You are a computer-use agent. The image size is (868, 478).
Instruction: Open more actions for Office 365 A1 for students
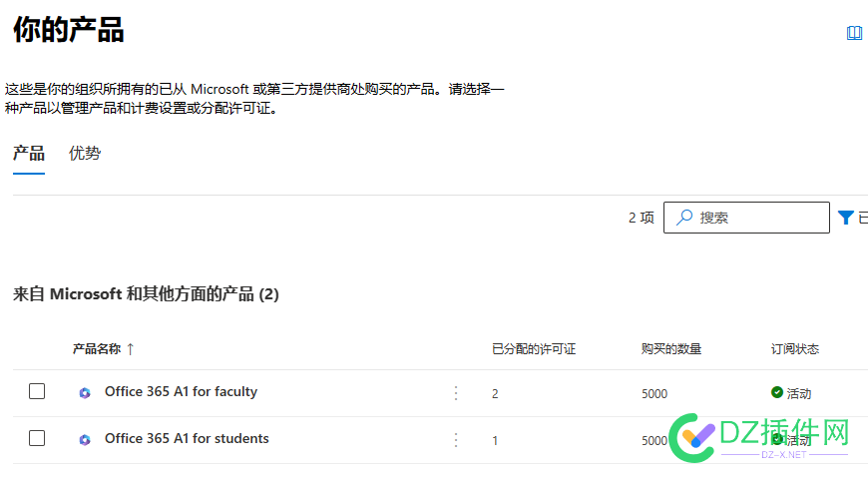[456, 440]
